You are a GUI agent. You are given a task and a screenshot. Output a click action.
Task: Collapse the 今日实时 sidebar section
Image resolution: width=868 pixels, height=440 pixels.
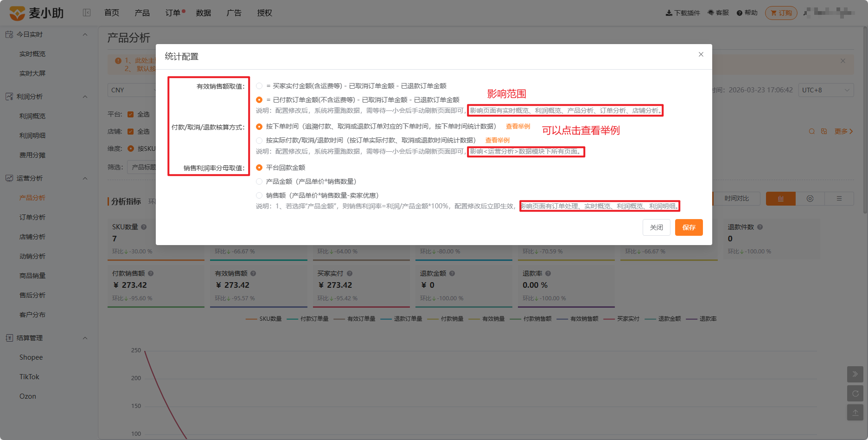(x=85, y=34)
